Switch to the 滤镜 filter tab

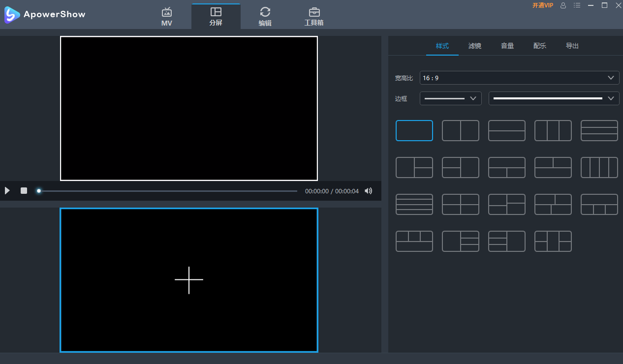[x=474, y=45]
